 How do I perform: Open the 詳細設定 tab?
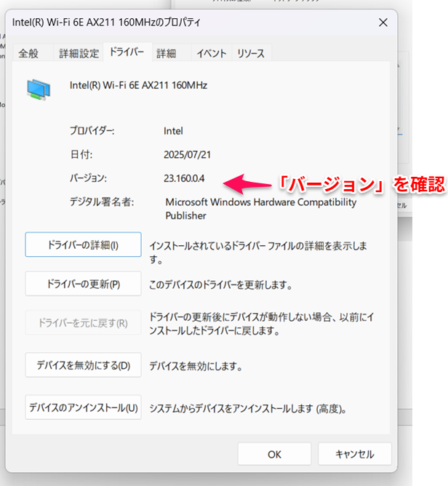(79, 53)
